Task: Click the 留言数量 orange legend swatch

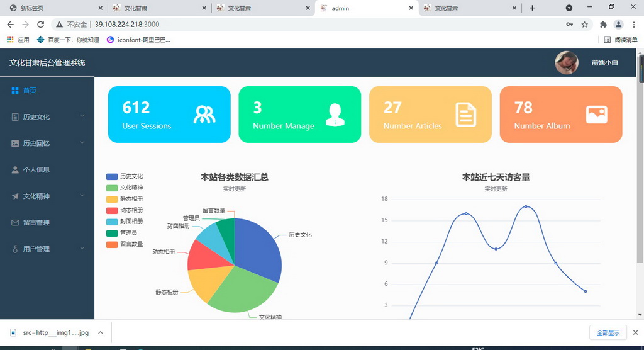Action: [x=112, y=244]
